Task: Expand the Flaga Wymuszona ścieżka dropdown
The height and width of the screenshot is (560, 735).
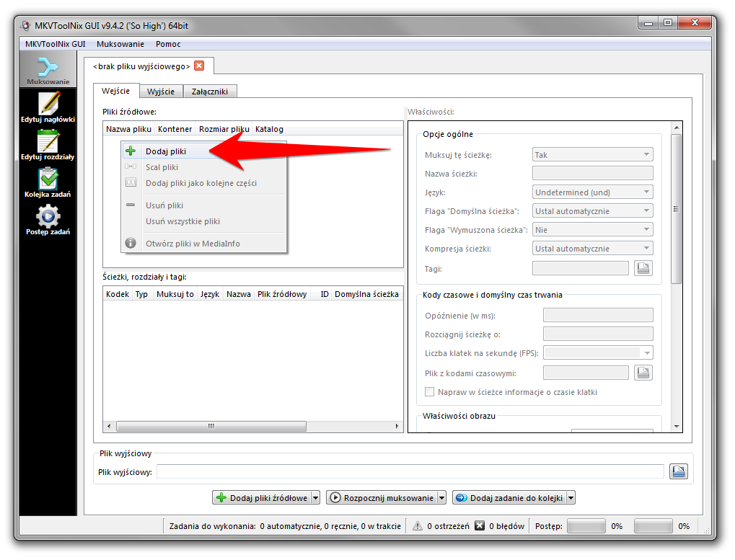Action: pos(592,229)
